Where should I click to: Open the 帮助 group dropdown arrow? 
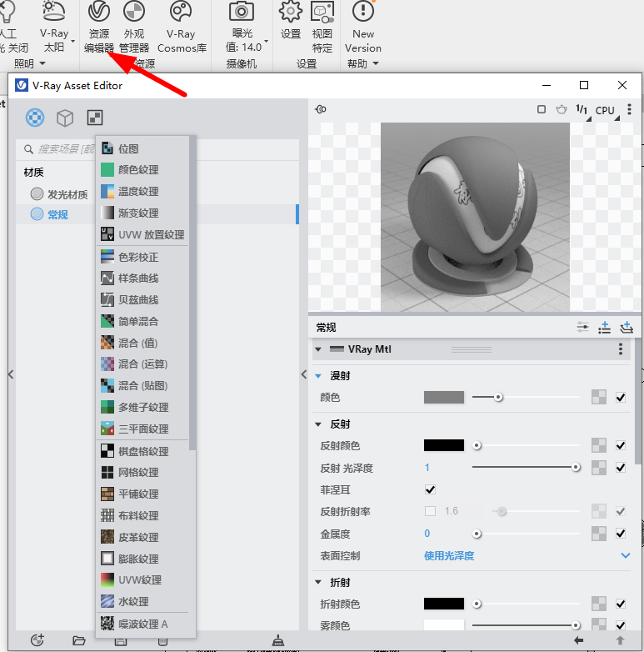376,63
